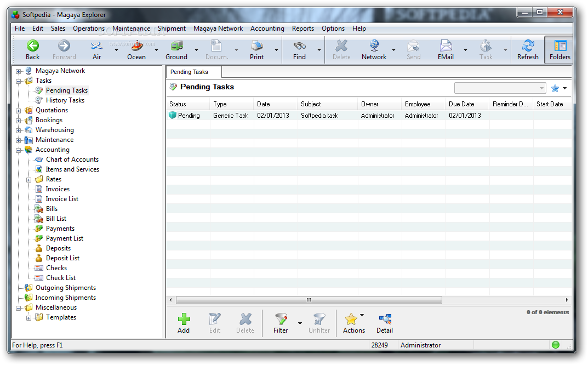Select the Pending Tasks tab
The image size is (588, 365).
pos(193,72)
